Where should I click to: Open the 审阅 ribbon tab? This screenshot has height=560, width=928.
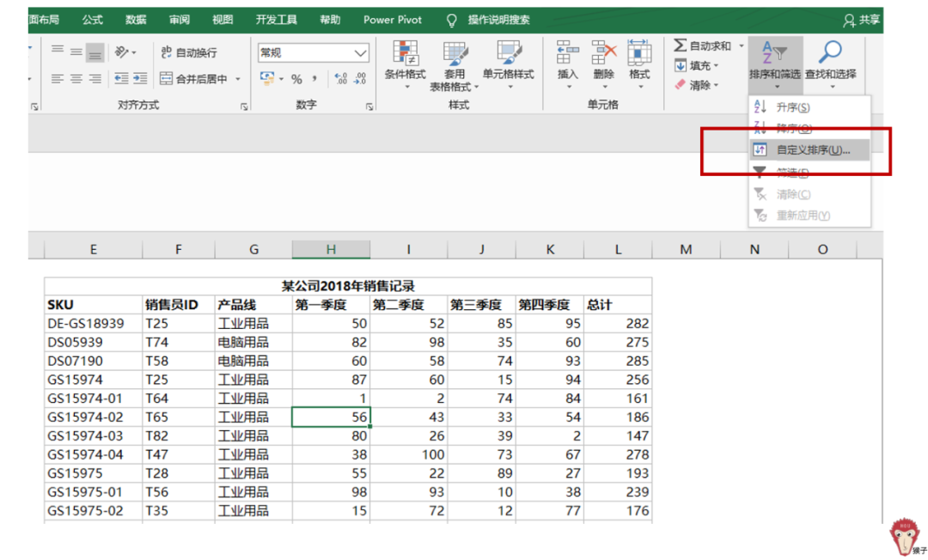180,20
